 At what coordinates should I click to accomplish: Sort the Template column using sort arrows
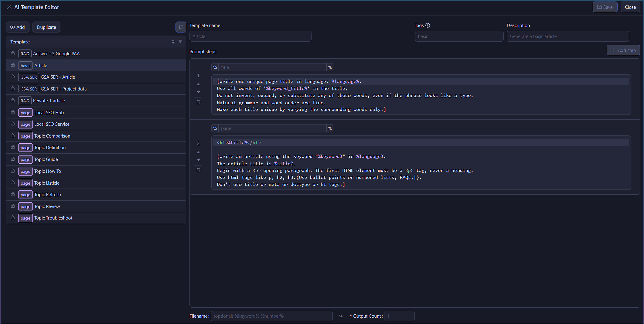(173, 42)
